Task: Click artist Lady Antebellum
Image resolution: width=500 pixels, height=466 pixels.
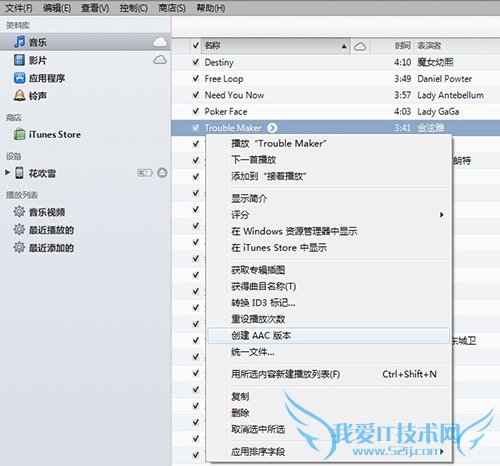Action: coord(451,95)
